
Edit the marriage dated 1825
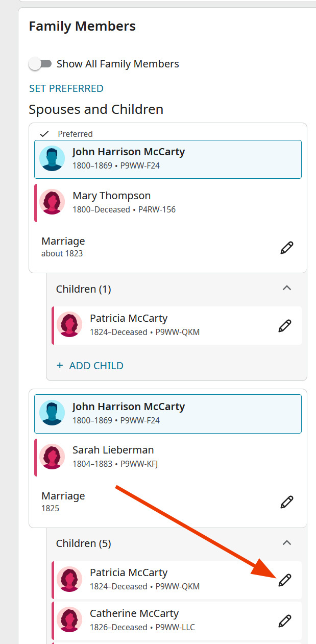point(287,502)
